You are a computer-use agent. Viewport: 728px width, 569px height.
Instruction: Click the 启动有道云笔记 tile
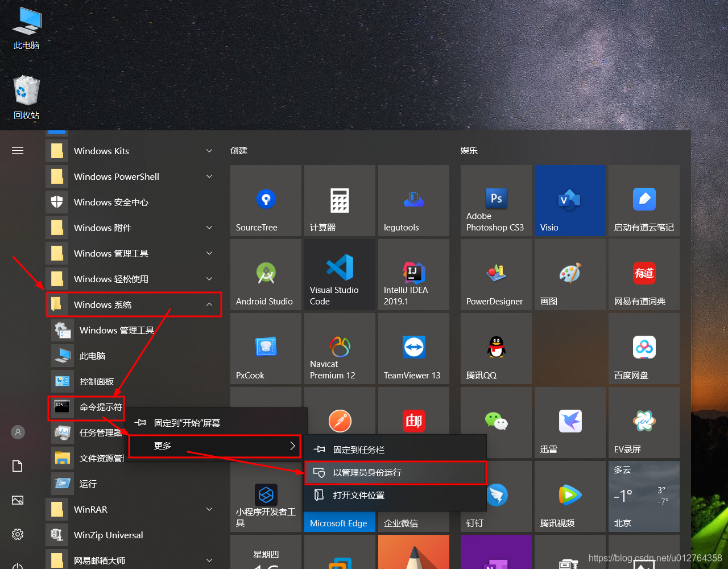pos(644,200)
